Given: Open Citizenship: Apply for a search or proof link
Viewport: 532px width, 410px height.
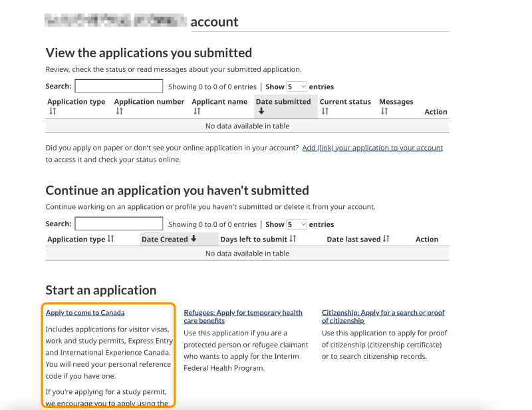Looking at the screenshot, I should coord(383,317).
